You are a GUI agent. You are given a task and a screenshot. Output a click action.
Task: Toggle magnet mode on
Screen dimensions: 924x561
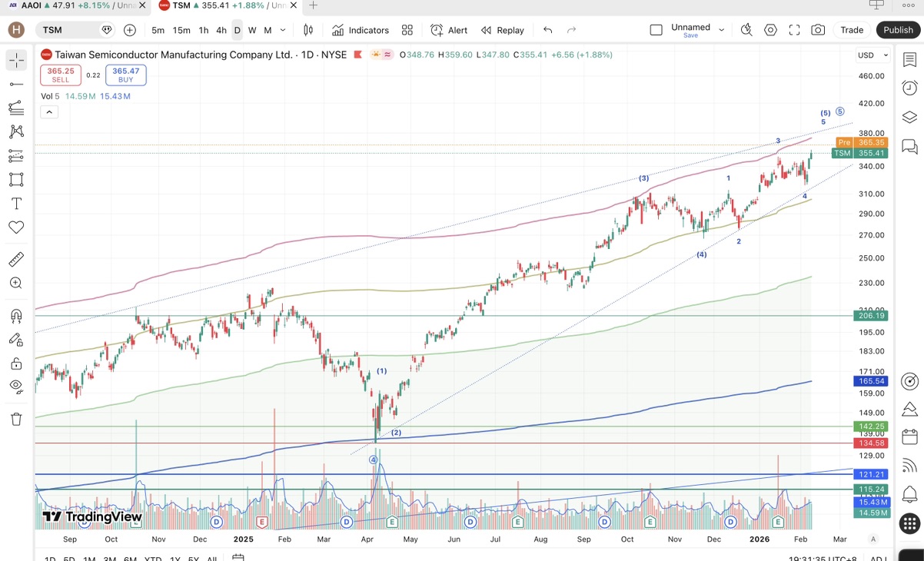[16, 316]
